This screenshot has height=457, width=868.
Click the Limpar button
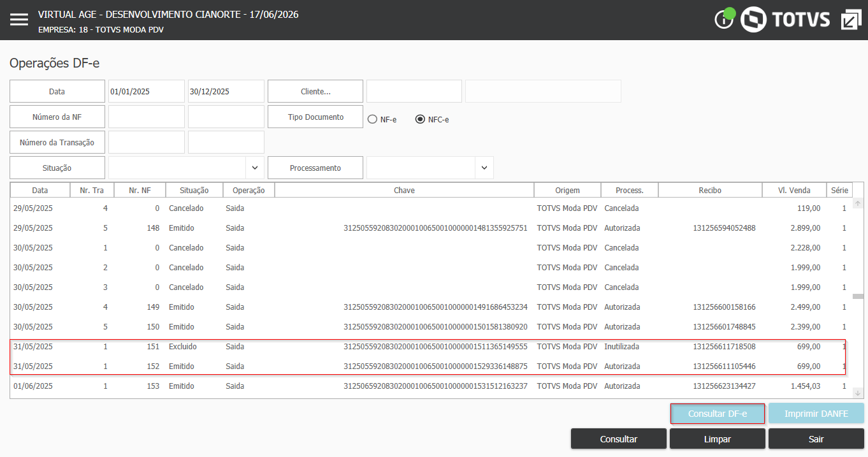click(718, 439)
